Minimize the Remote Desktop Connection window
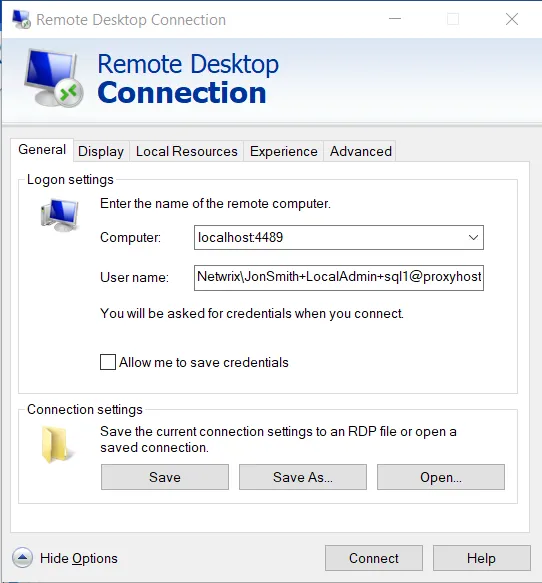This screenshot has height=583, width=542. pos(395,19)
